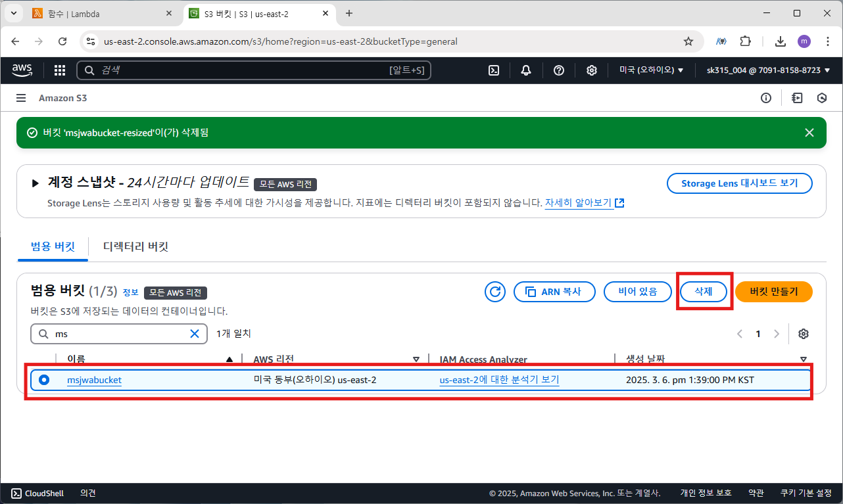Viewport: 843px width, 504px height.
Task: Click the 버킷 만들기 button
Action: tap(774, 292)
